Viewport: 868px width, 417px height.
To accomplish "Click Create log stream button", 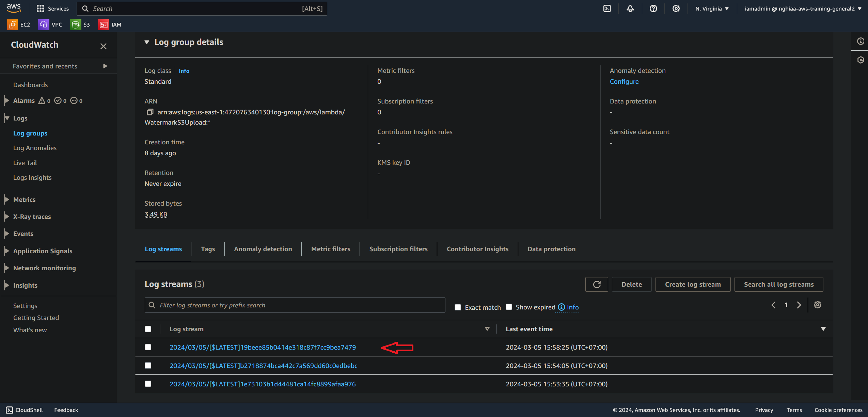I will pos(693,284).
